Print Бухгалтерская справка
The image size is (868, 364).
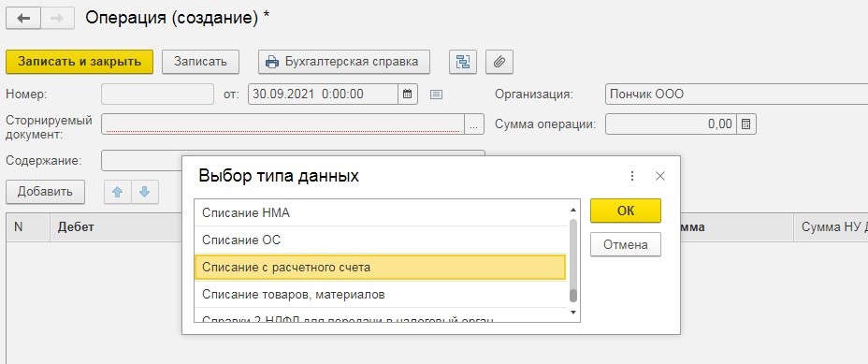344,62
